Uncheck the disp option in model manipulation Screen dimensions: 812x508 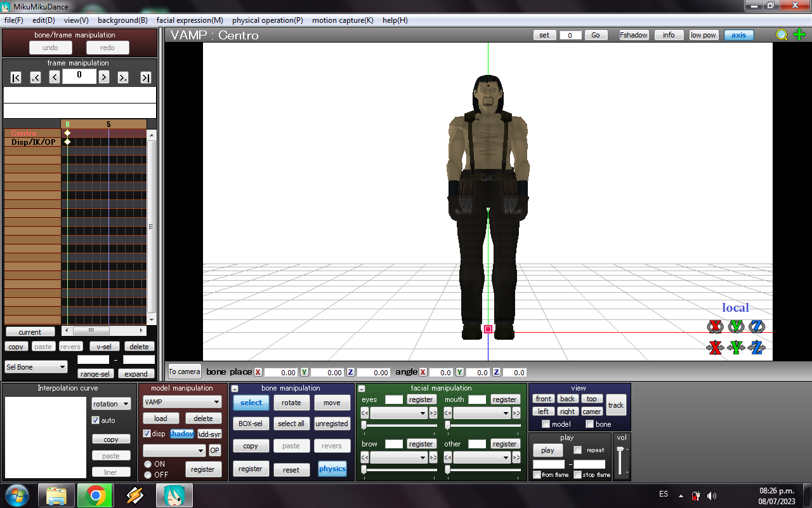(147, 434)
